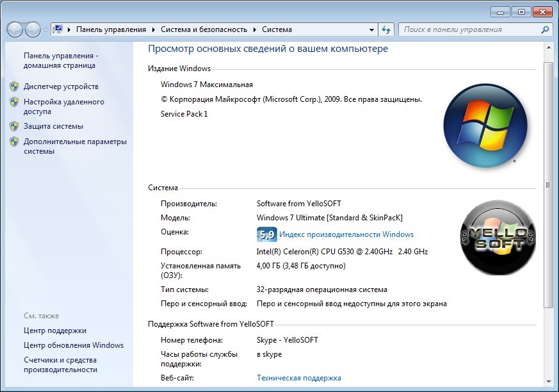Open Защита системы link
The image size is (559, 392).
click(54, 126)
